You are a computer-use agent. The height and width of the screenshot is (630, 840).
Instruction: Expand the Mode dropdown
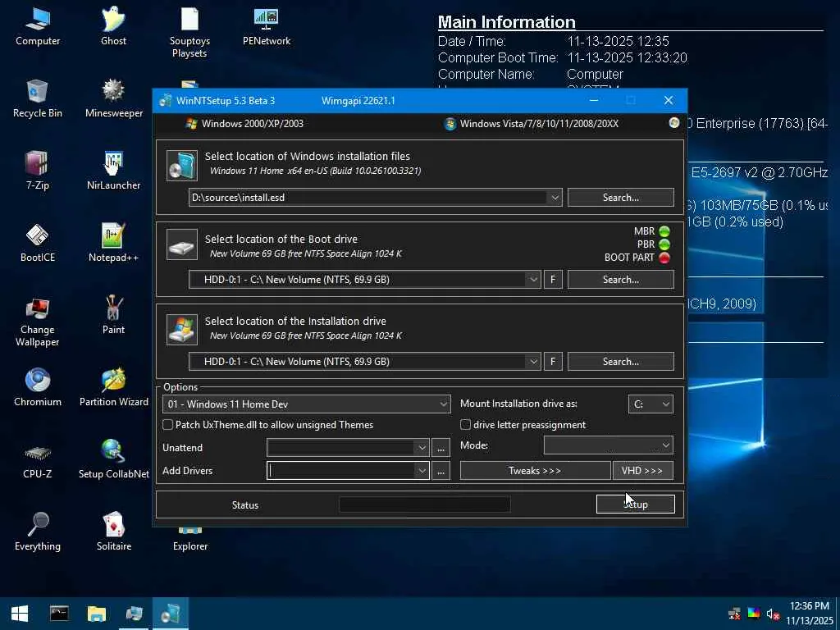pos(609,445)
